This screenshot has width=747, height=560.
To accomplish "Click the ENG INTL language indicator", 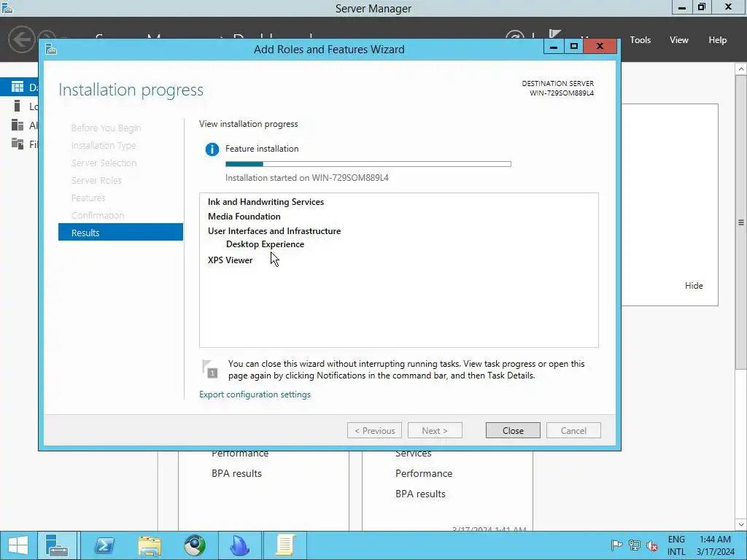I will pyautogui.click(x=676, y=545).
